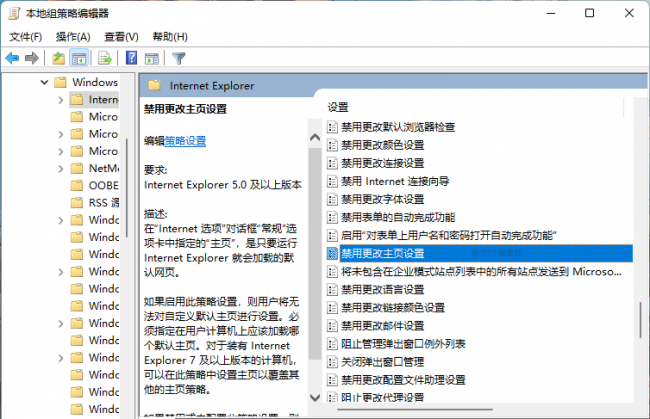Select the NetM folder in tree
Screen dimensions: 650x419
coord(95,168)
